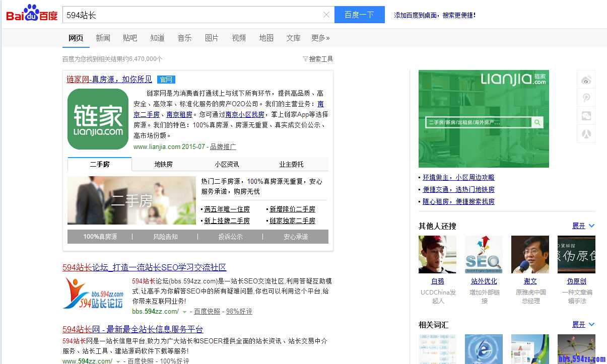Switch to the 新闻 tab
This screenshot has width=607, height=364.
point(103,37)
